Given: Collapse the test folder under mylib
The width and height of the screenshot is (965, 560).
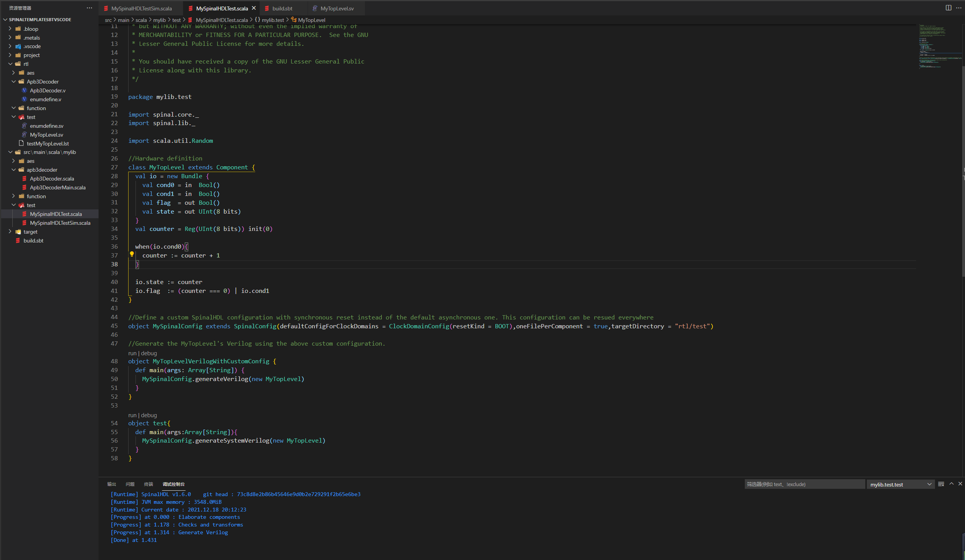Looking at the screenshot, I should (x=31, y=205).
